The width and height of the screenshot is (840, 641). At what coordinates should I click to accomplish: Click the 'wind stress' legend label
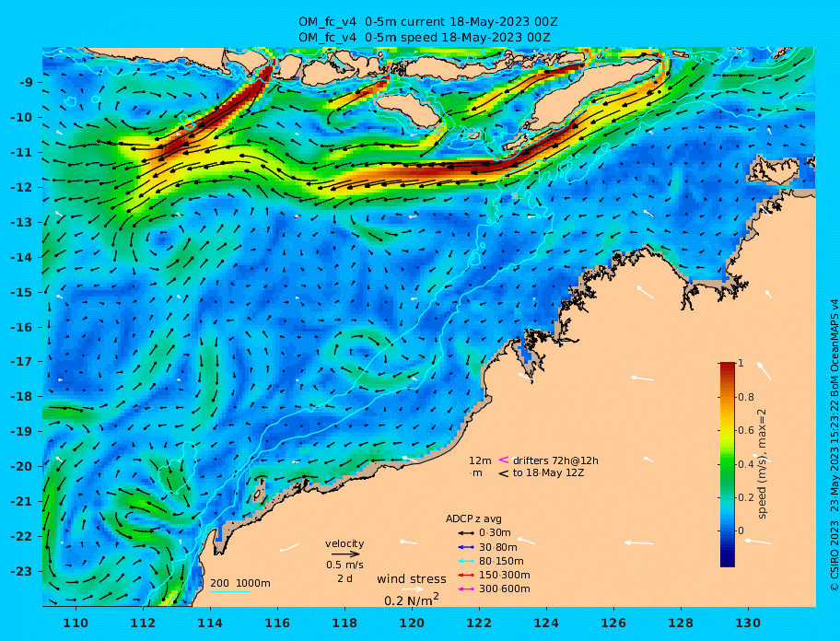412,579
